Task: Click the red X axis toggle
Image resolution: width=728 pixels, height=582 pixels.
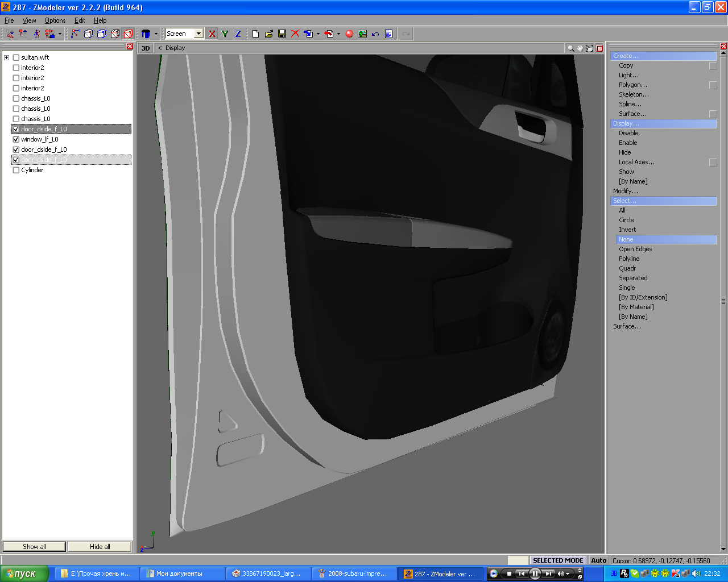Action: [x=212, y=34]
